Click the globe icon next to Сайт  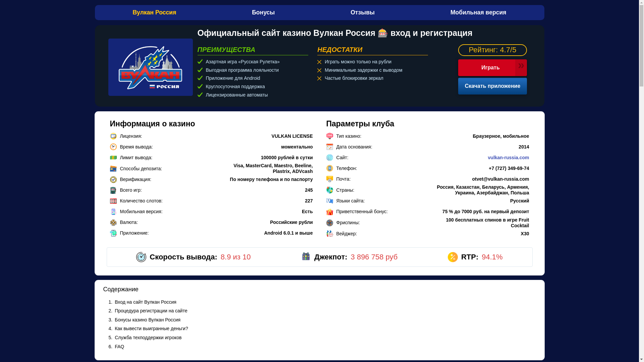click(x=330, y=158)
